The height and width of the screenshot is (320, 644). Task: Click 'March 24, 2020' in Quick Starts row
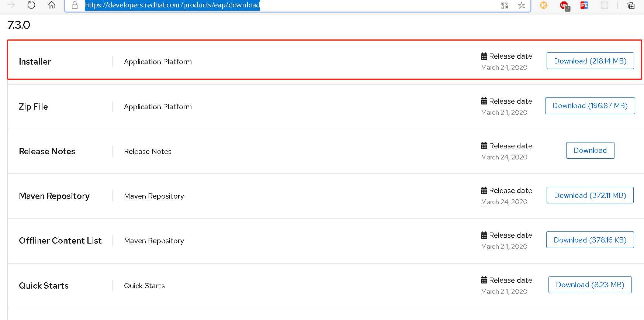coord(504,292)
